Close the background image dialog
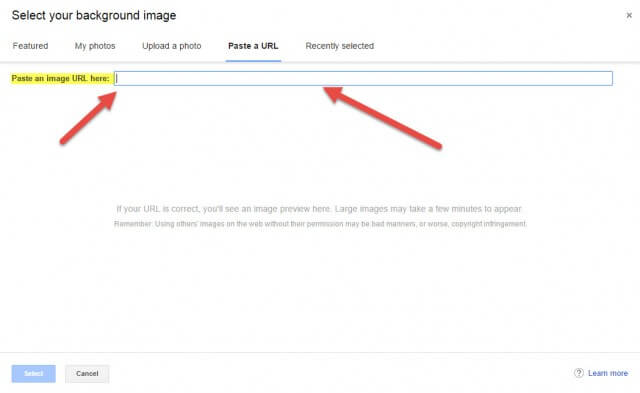640x393 pixels. (629, 16)
